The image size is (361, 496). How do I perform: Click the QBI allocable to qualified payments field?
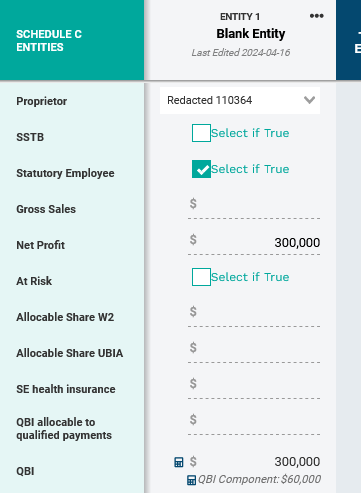coord(254,423)
